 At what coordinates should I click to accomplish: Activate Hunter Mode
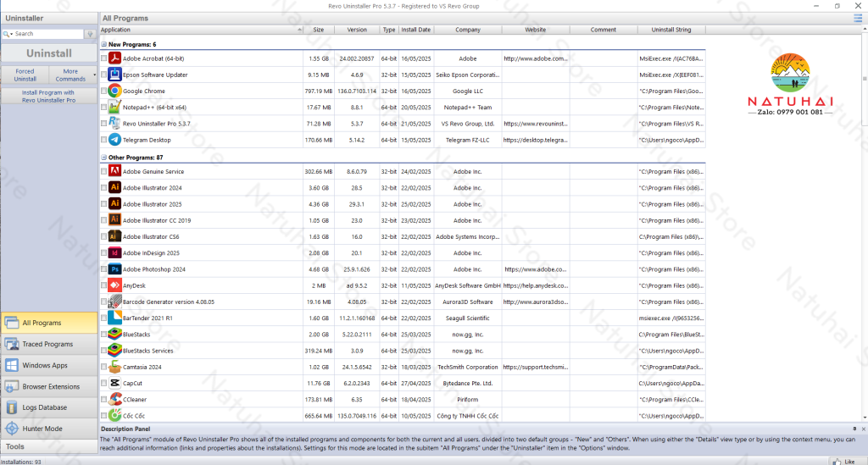(49, 429)
